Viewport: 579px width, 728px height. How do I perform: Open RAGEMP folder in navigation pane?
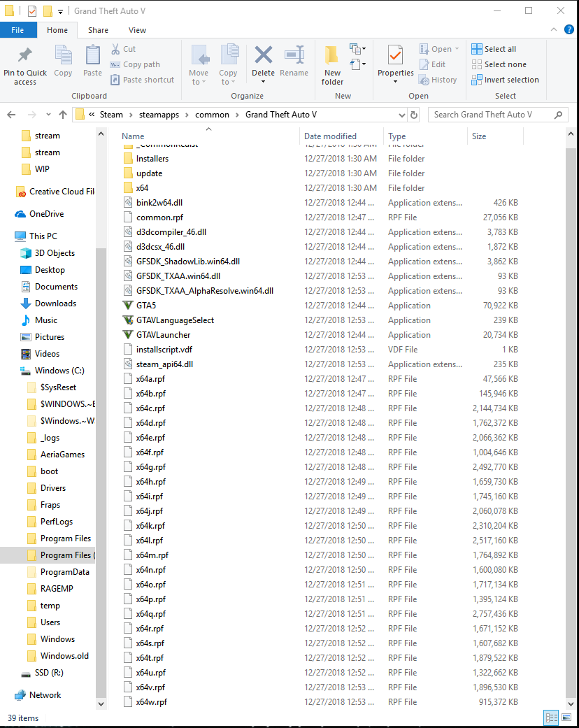[x=57, y=589]
